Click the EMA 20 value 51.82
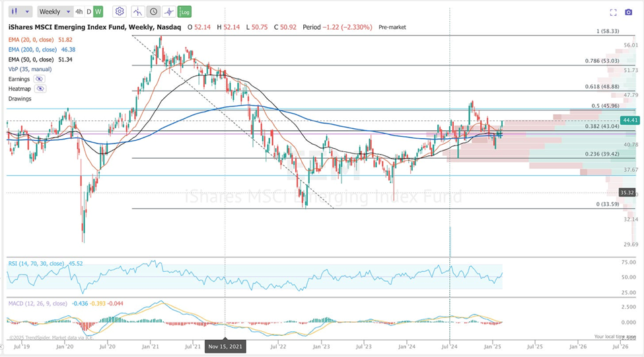This screenshot has width=644, height=357. pyautogui.click(x=65, y=40)
